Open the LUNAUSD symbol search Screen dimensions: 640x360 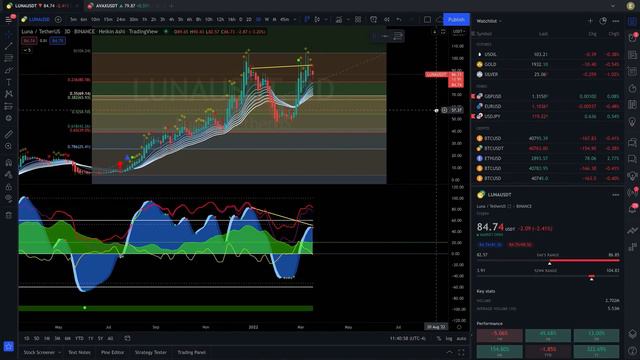tap(36, 19)
